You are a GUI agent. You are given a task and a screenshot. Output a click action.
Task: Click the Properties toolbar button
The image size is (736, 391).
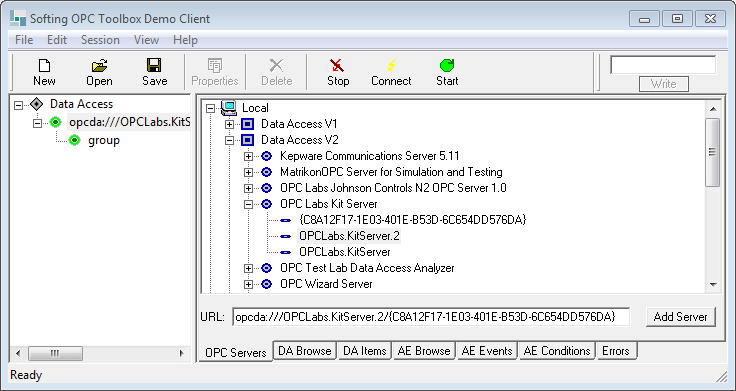pos(215,72)
